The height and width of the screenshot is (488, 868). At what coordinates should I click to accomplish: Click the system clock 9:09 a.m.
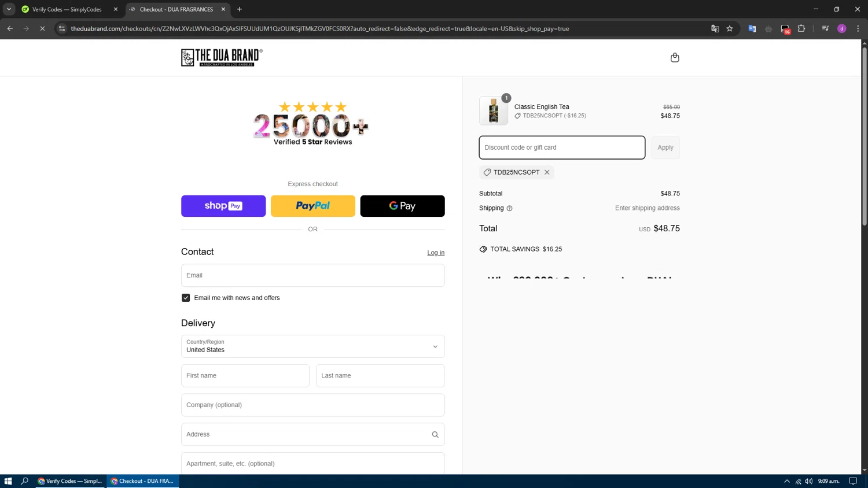829,481
